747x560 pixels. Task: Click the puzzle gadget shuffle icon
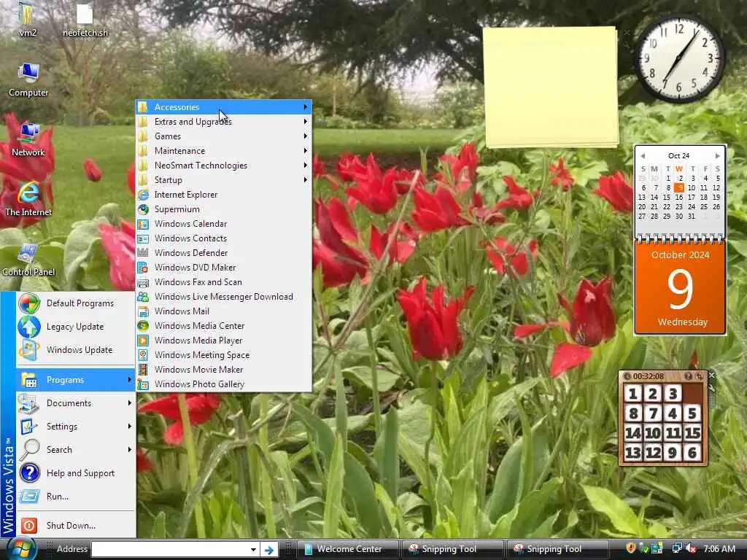click(699, 376)
